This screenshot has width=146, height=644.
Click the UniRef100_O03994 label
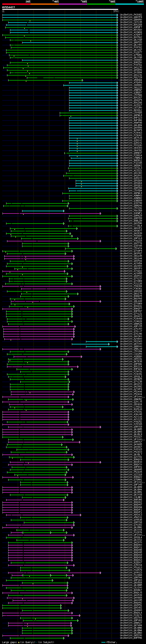point(131,72)
